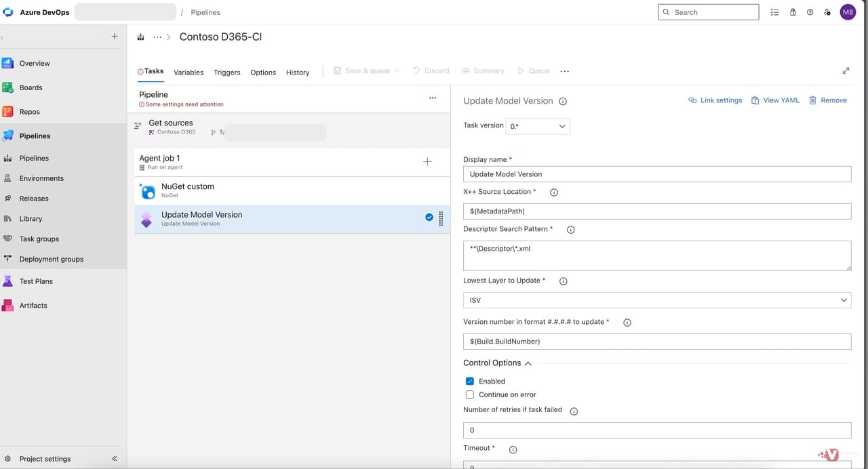Open the marketplace shopping bag icon
Image resolution: width=868 pixels, height=469 pixels.
(793, 12)
